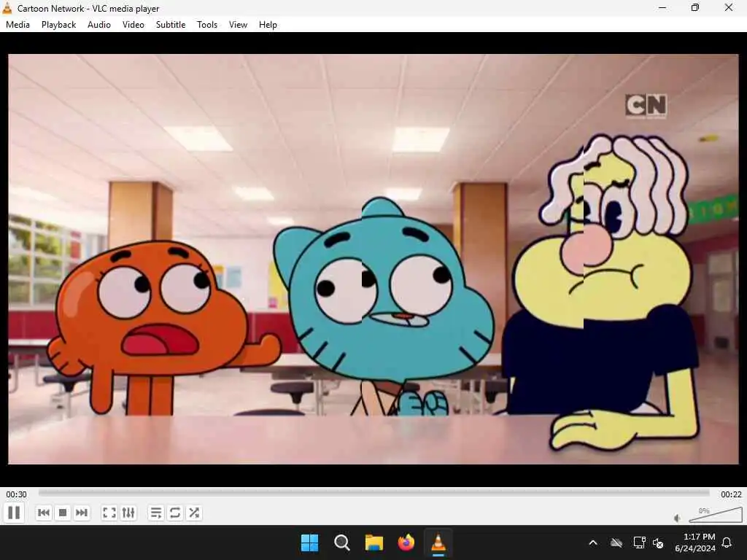Image resolution: width=747 pixels, height=560 pixels.
Task: Open the Video menu
Action: click(133, 25)
